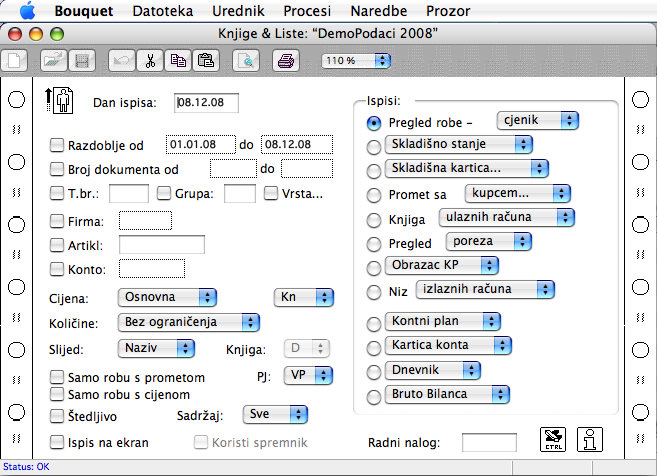The image size is (657, 476).
Task: Click the New document toolbar icon
Action: [14, 61]
